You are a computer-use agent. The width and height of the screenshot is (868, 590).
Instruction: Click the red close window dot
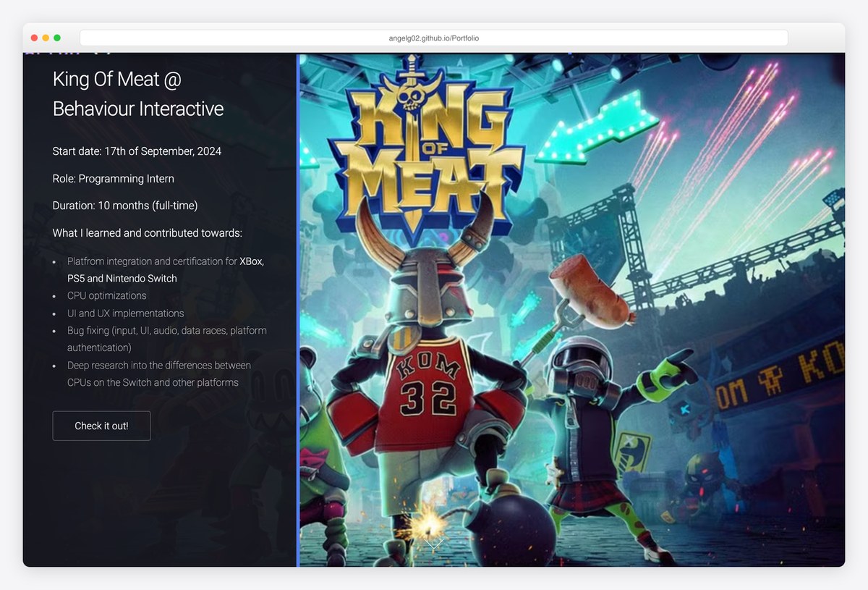tap(34, 38)
